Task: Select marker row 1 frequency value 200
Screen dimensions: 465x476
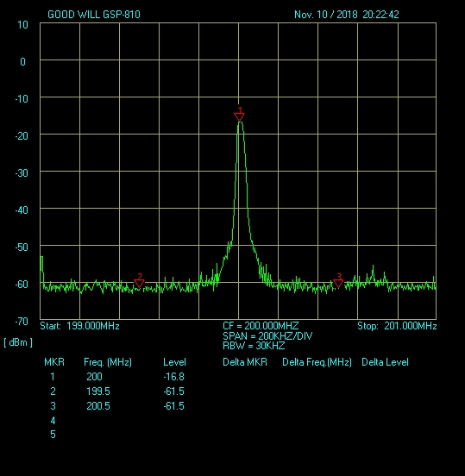Action: point(94,377)
